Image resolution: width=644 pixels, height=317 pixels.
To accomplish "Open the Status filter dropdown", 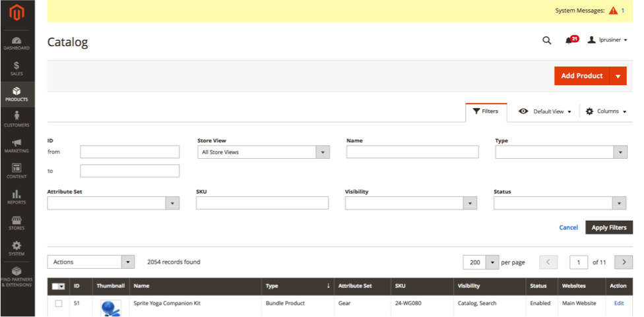I will click(x=560, y=203).
